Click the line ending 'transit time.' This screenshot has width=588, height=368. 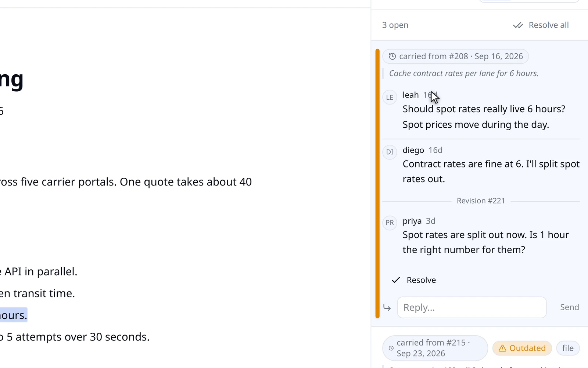[37, 293]
